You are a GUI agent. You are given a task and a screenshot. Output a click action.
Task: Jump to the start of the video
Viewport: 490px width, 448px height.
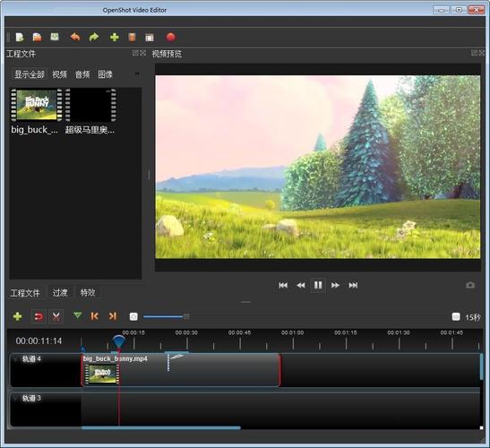tap(283, 285)
